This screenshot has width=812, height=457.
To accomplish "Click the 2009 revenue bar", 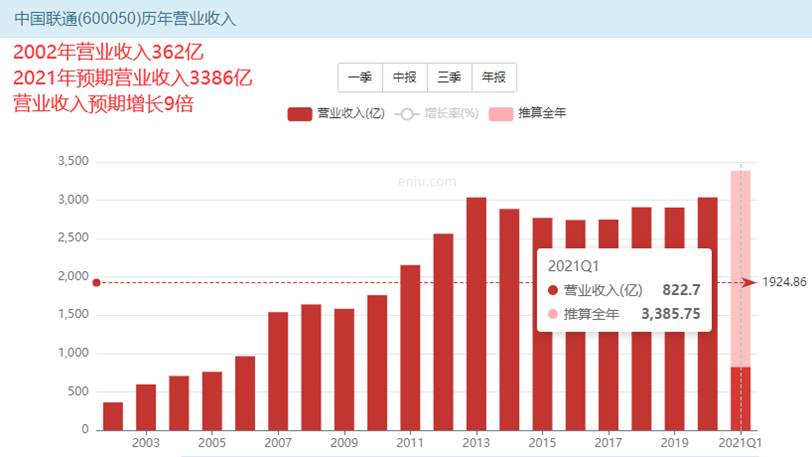I will (344, 370).
